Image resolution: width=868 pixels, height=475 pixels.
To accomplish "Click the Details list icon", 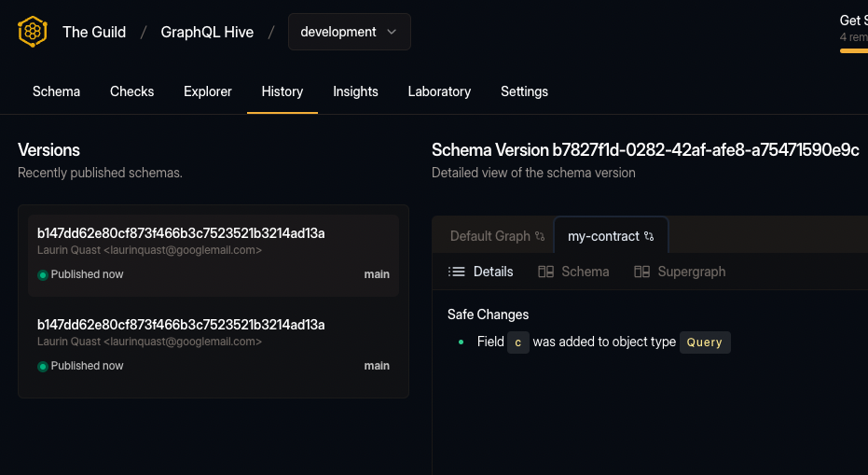I will tap(457, 272).
